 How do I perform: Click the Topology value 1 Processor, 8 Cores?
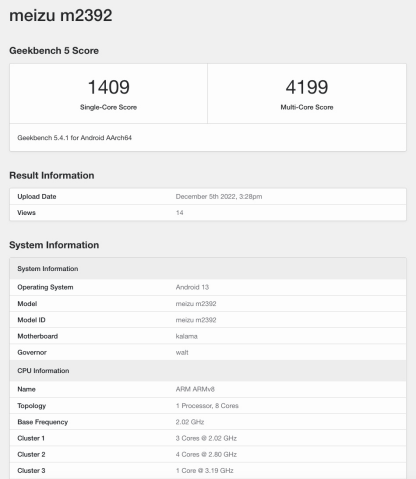coord(207,406)
